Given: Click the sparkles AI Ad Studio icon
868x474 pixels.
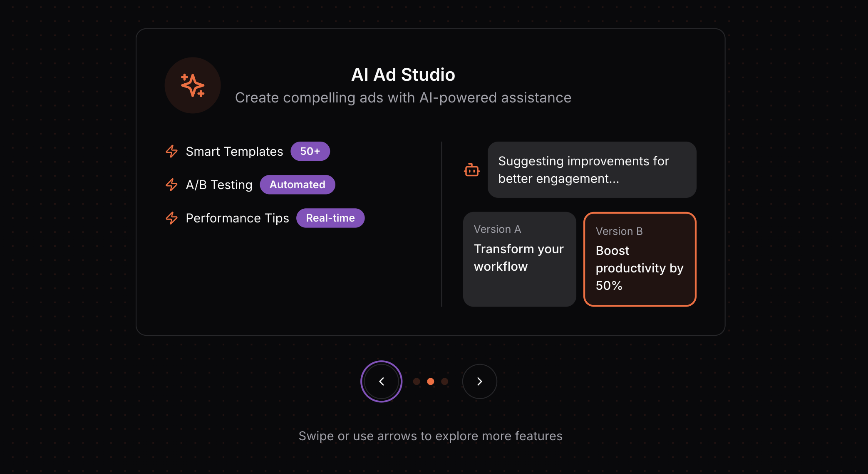Looking at the screenshot, I should click(193, 85).
